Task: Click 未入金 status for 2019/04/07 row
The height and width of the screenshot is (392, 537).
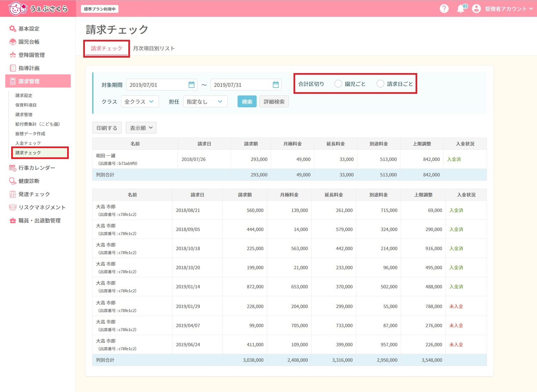Action: tap(456, 326)
